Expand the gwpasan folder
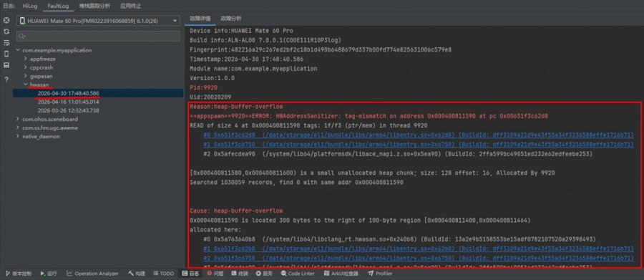The width and height of the screenshot is (644, 280). (26, 76)
